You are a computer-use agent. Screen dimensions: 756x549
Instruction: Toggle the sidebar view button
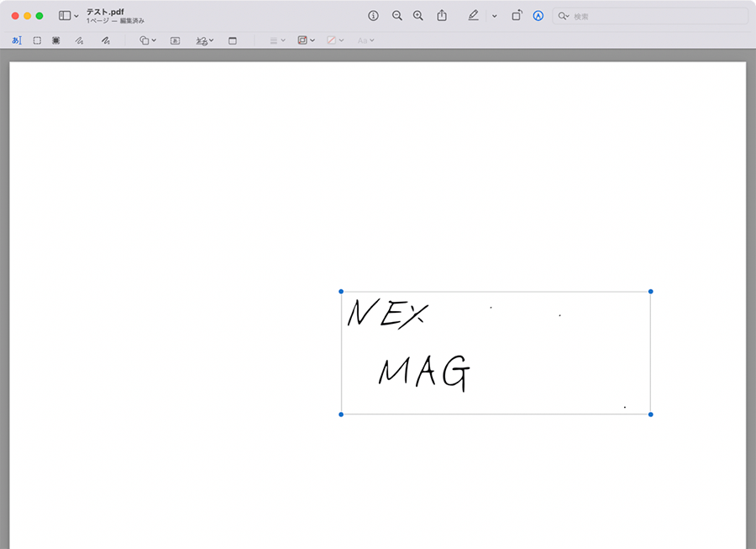65,16
